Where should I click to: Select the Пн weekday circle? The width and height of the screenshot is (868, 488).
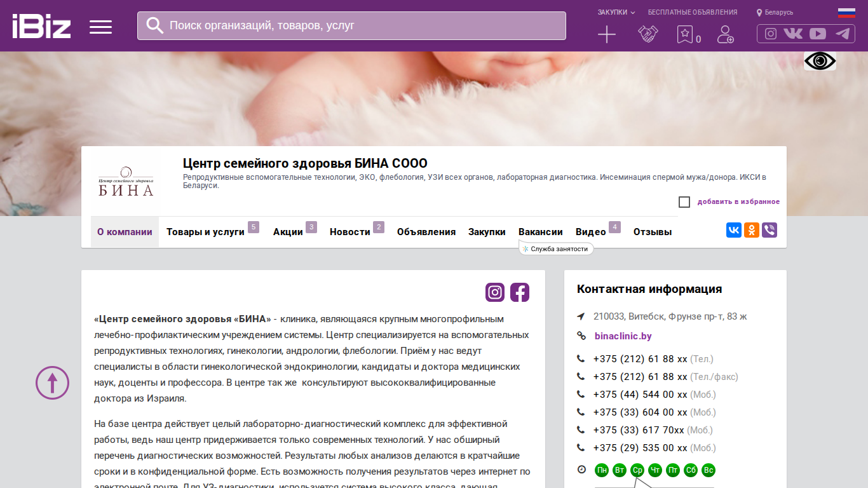point(602,470)
